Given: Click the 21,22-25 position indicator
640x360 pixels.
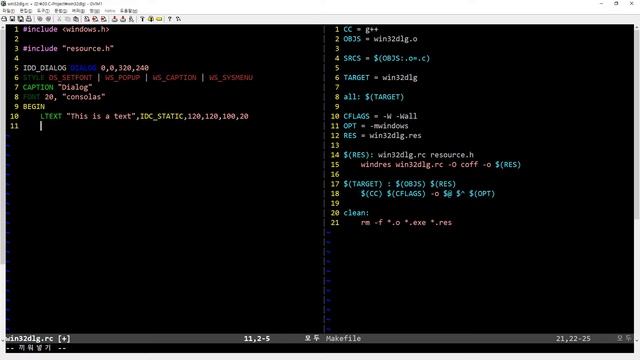Looking at the screenshot, I should click(x=573, y=338).
